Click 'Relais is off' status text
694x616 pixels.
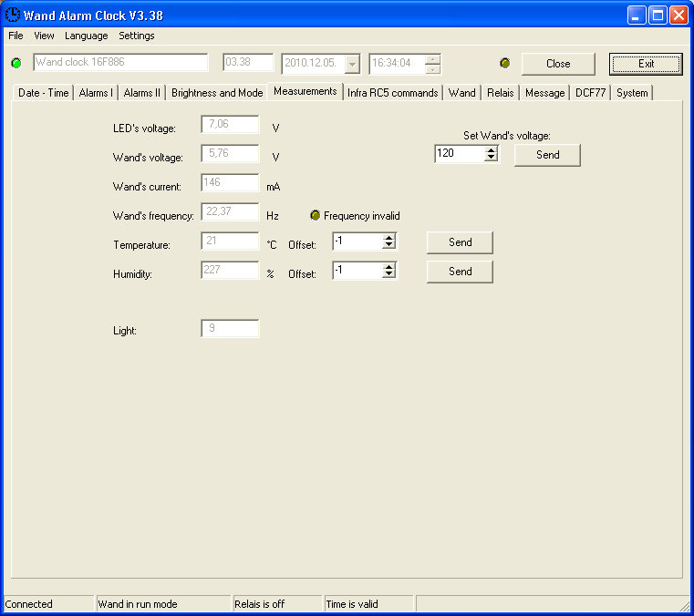(x=259, y=604)
